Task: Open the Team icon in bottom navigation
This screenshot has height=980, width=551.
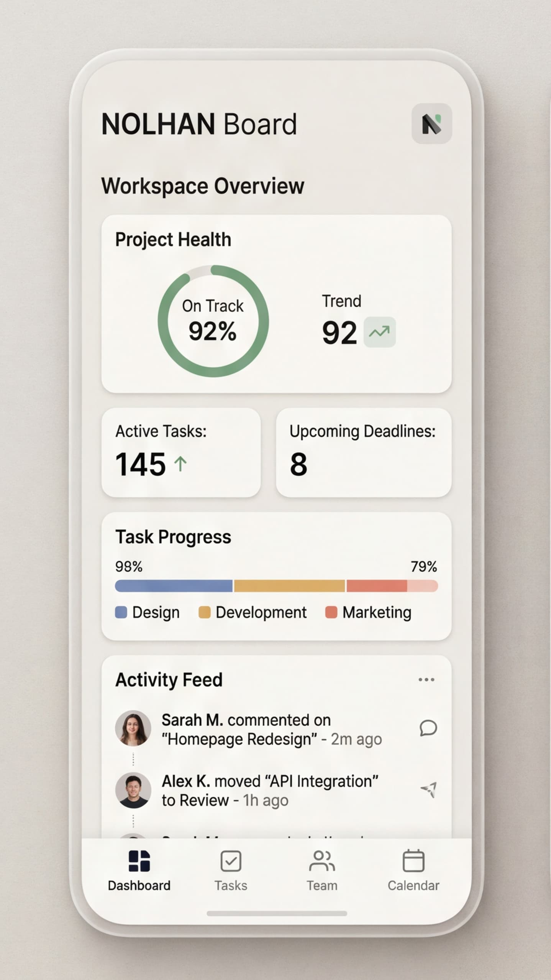Action: tap(321, 862)
